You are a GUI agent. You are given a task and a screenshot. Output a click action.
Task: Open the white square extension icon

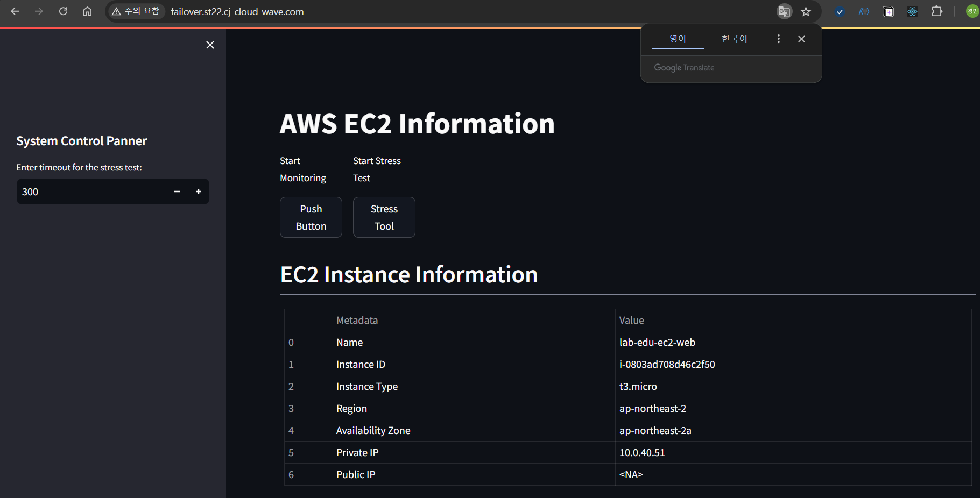tap(889, 11)
